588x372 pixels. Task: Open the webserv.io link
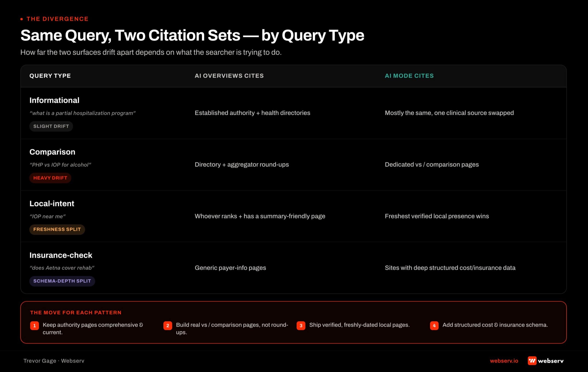tap(504, 361)
